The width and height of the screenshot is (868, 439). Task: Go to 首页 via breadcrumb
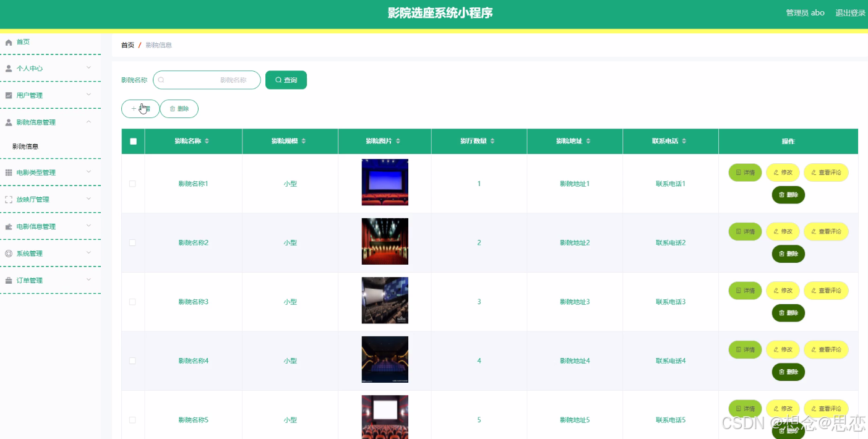[127, 45]
